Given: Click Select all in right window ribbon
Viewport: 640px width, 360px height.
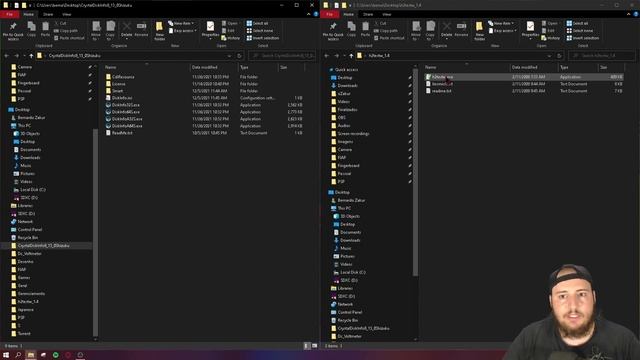Looking at the screenshot, I should tap(577, 23).
